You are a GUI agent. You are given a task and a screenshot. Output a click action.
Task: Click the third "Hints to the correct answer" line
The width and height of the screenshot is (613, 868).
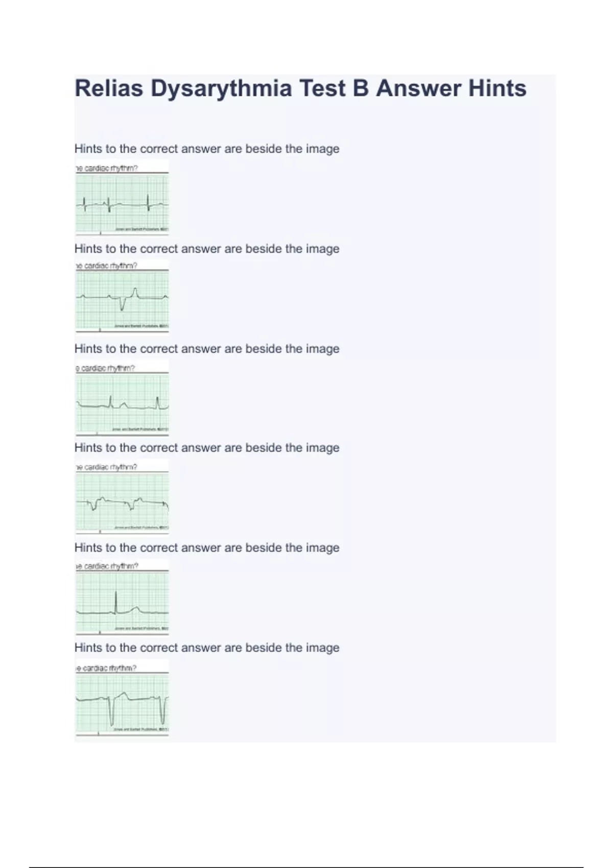[207, 349]
